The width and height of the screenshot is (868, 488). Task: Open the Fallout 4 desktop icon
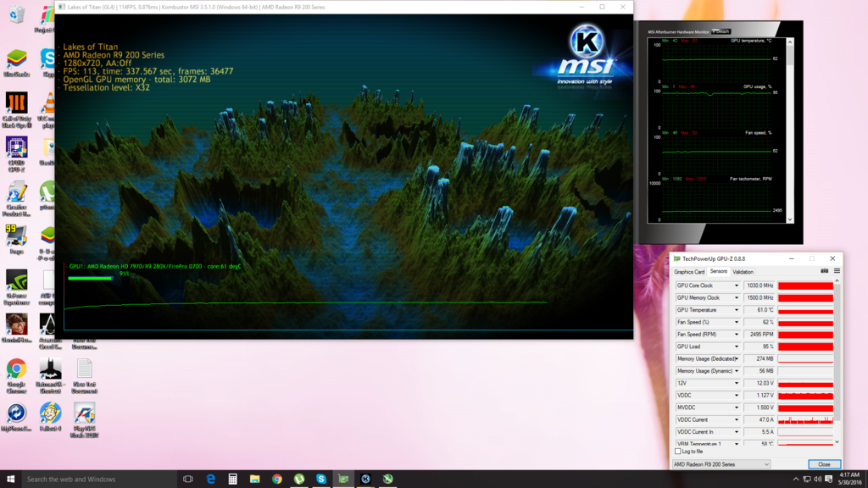[50, 417]
